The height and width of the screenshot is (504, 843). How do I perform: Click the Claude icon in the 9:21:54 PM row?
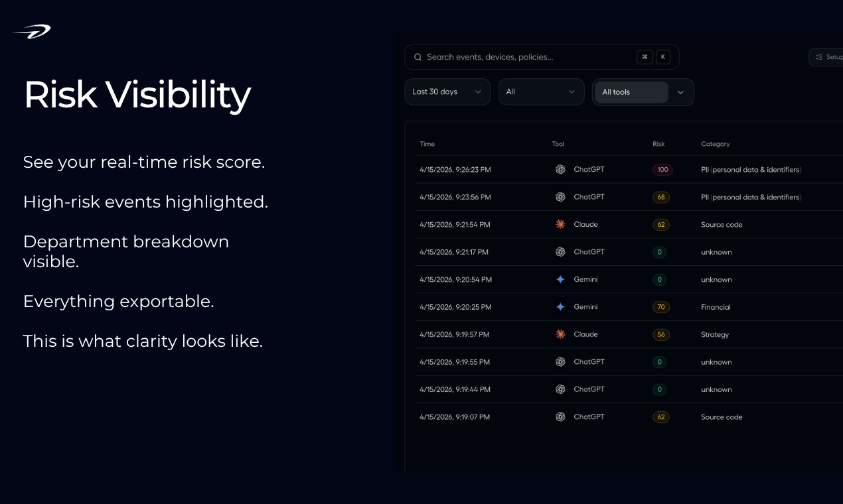pyautogui.click(x=560, y=225)
